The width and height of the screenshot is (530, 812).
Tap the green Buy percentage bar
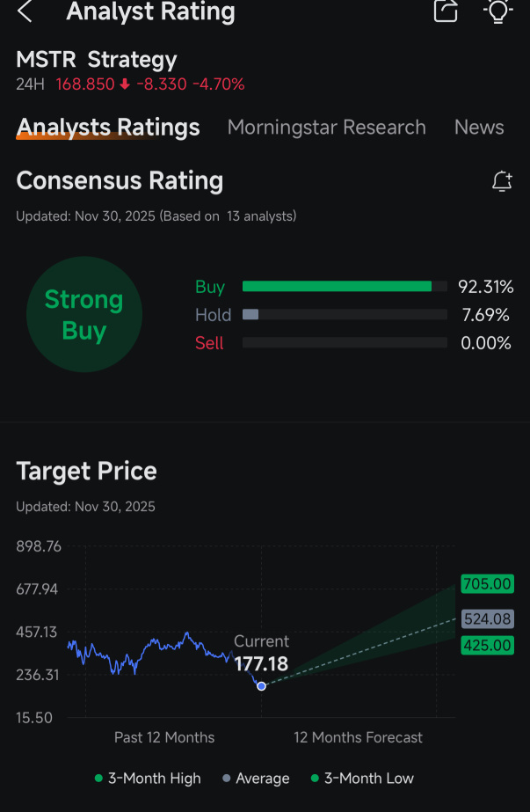(337, 287)
